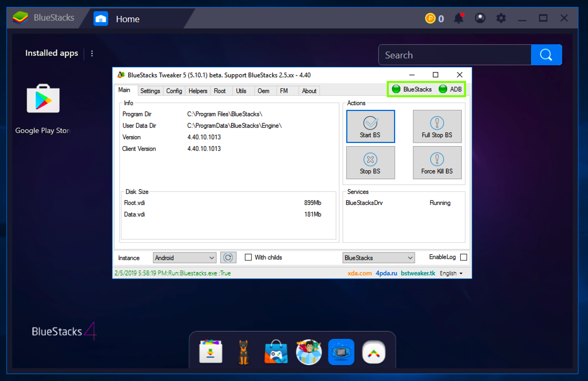Open the BlueStacks combo box dropdown
The image size is (588, 381).
coord(378,258)
